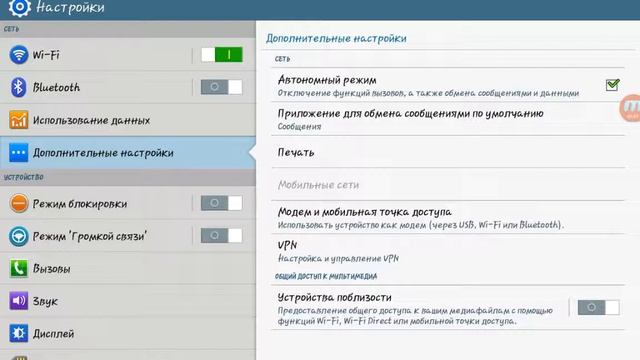Click the orange blocking mode icon

coord(19,203)
